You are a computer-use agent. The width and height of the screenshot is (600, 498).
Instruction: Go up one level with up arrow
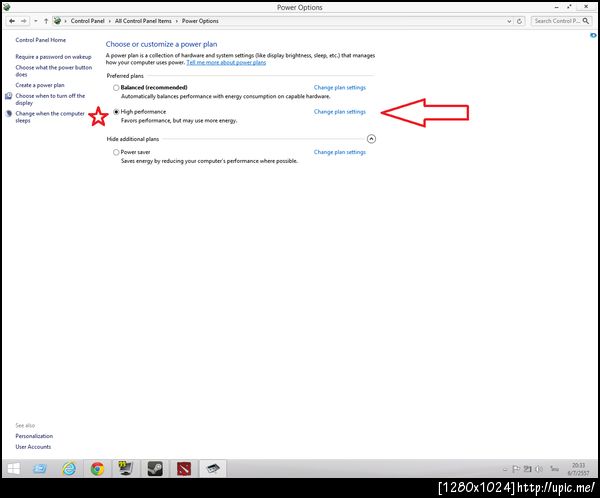[x=46, y=21]
